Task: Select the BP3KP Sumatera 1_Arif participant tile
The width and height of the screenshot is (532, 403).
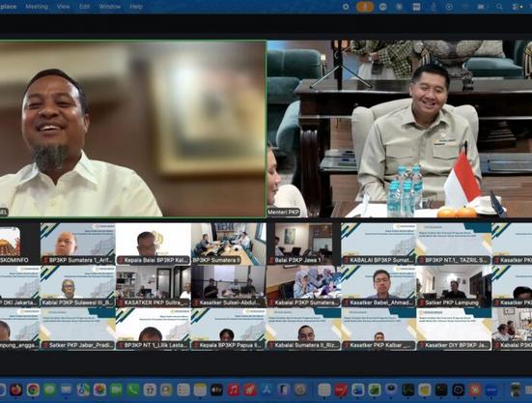Action: pos(77,244)
